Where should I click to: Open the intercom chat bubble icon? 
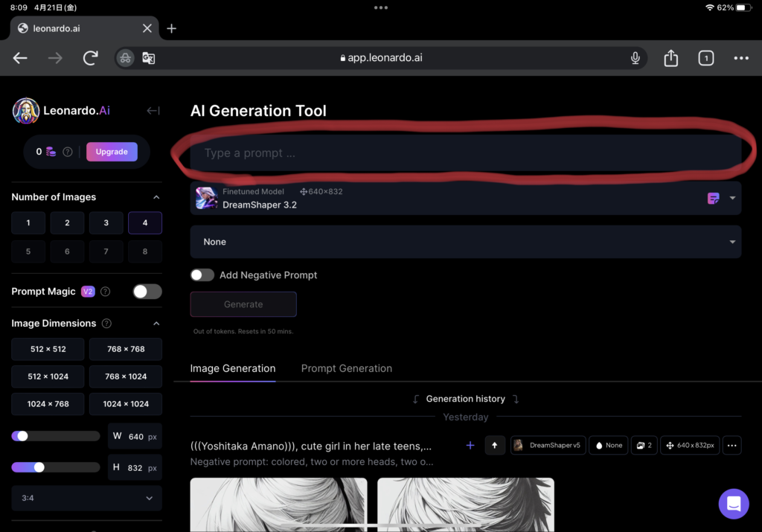[733, 504]
